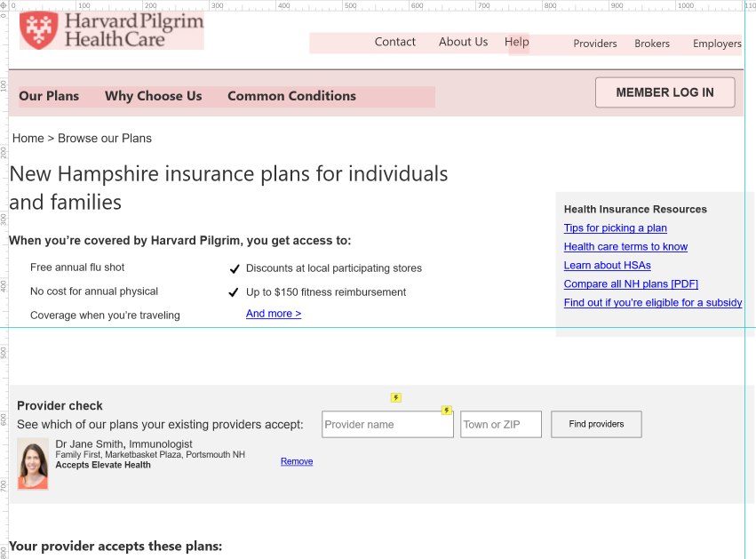Viewport: 756px width, 559px height.
Task: Open the Contact page
Action: [394, 42]
